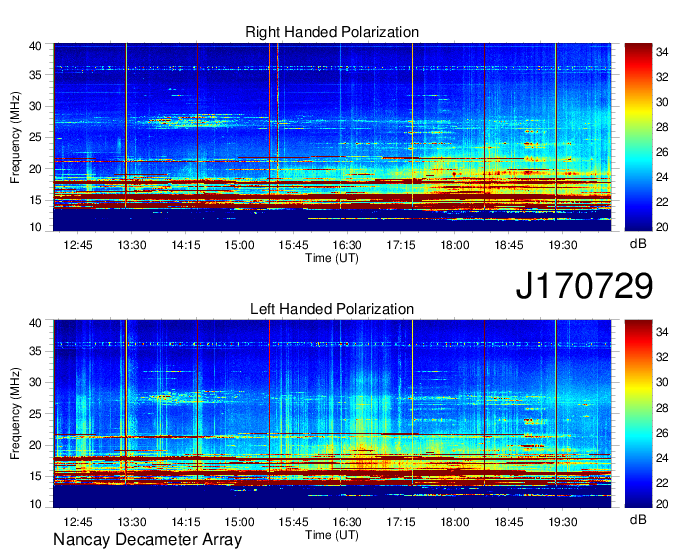Click 30 MHz frequency tick on Left Handed plot
Viewport: 680px width, 552px height.
(35, 382)
